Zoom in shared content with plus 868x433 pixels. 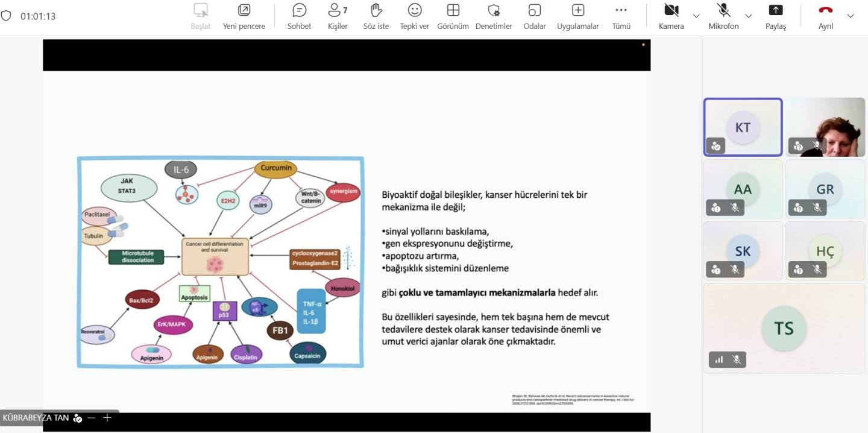tap(107, 417)
